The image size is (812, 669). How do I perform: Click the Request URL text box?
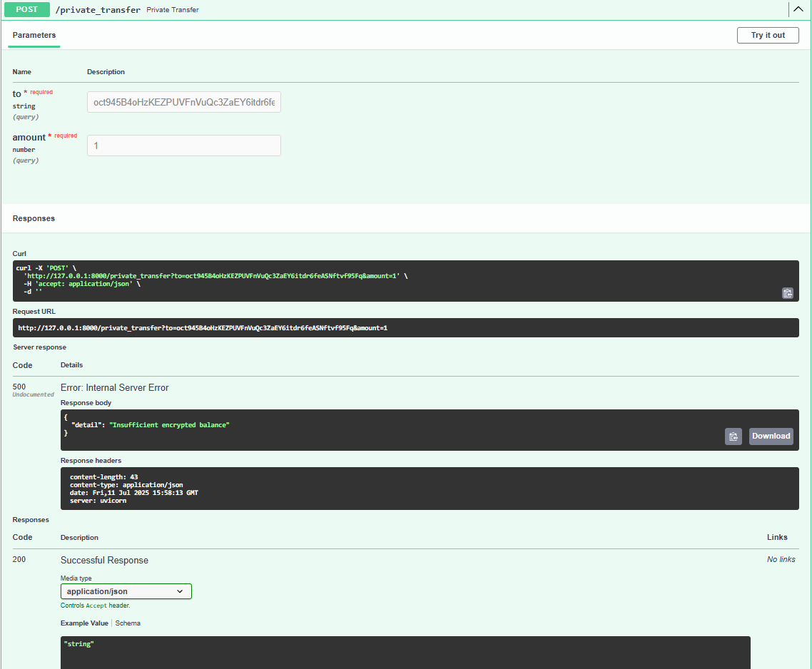pyautogui.click(x=405, y=328)
